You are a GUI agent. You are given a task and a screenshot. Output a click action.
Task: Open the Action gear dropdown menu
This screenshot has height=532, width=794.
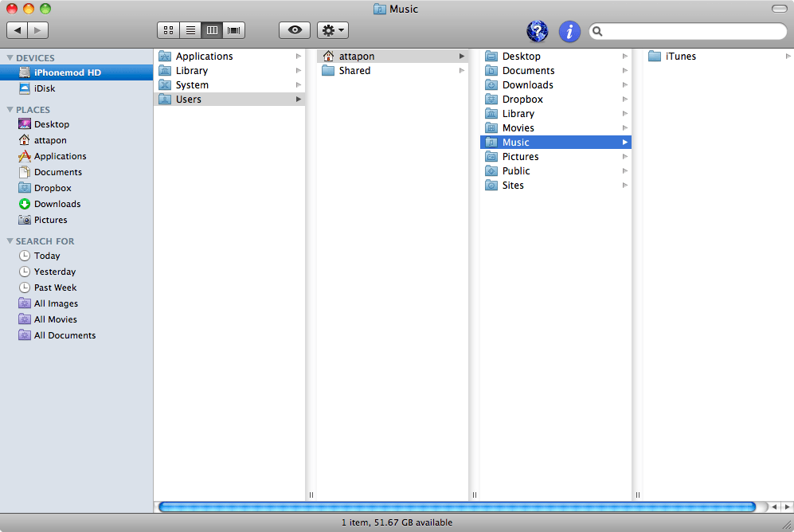click(x=333, y=30)
